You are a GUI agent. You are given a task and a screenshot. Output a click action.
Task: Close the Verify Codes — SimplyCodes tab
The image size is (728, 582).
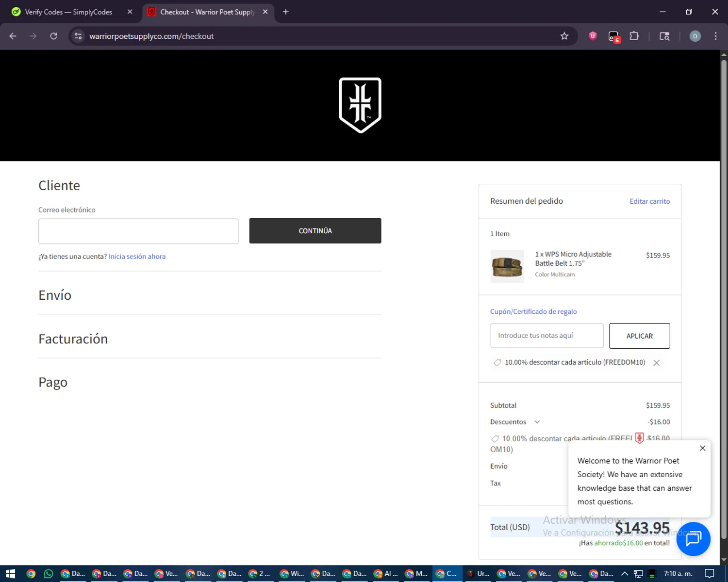[130, 12]
